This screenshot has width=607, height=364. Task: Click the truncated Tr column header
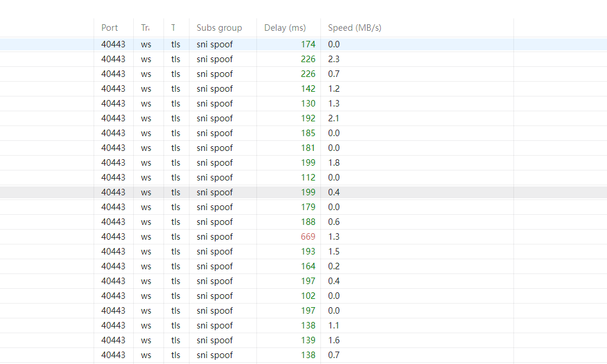[x=145, y=28]
